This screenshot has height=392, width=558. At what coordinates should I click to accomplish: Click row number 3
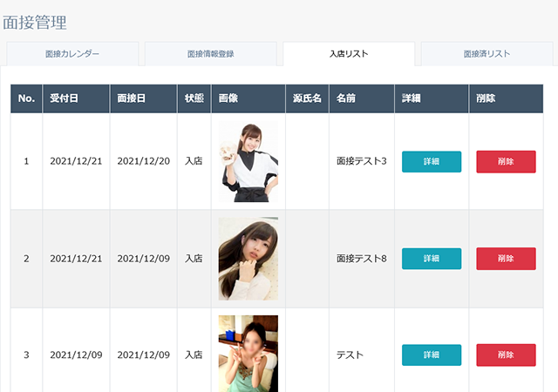(26, 355)
